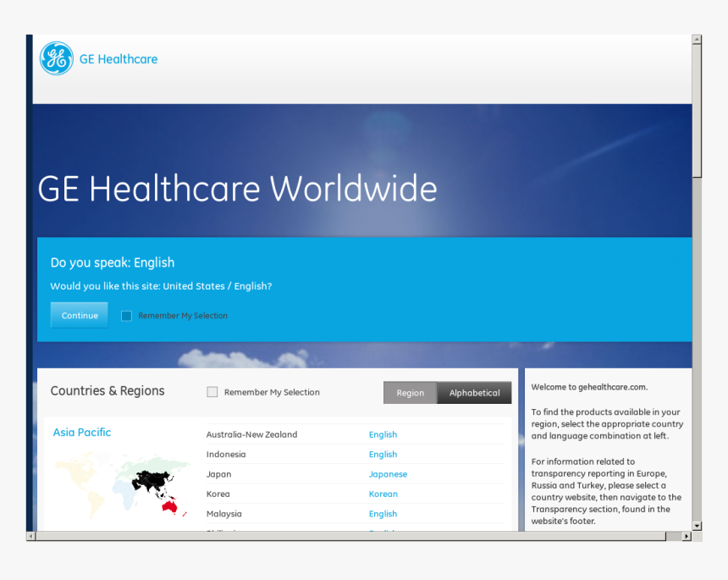This screenshot has height=580, width=728.
Task: Click the GE monogram logo
Action: [x=56, y=58]
